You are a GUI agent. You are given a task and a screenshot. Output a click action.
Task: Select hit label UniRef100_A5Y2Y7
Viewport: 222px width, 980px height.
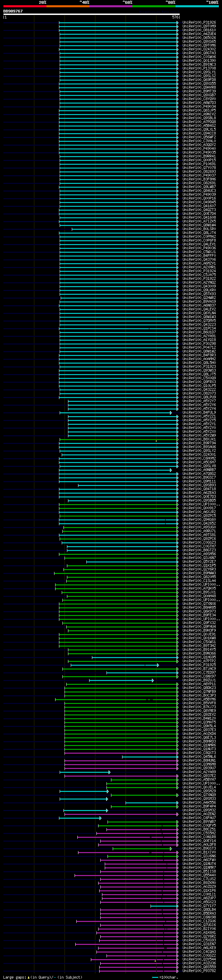(x=199, y=401)
